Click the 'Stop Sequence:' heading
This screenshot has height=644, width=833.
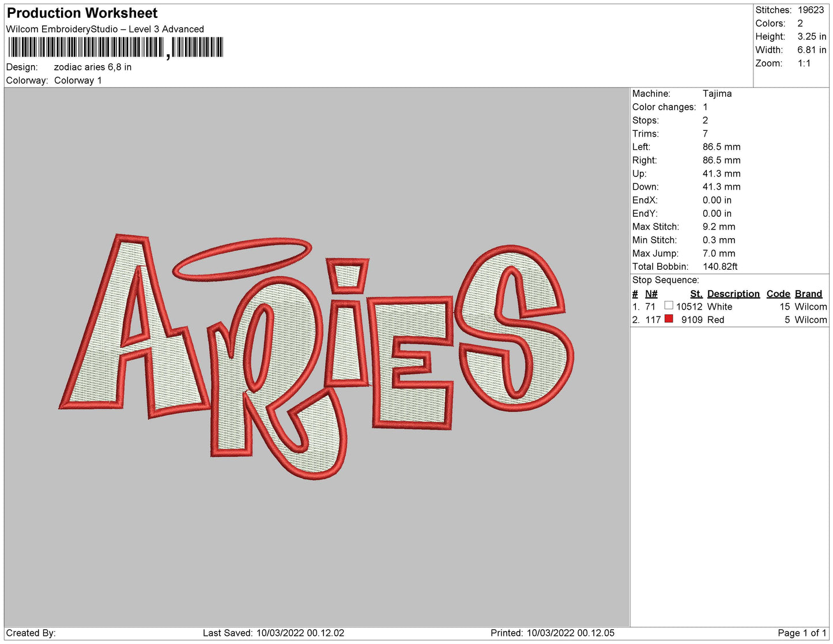coord(666,280)
